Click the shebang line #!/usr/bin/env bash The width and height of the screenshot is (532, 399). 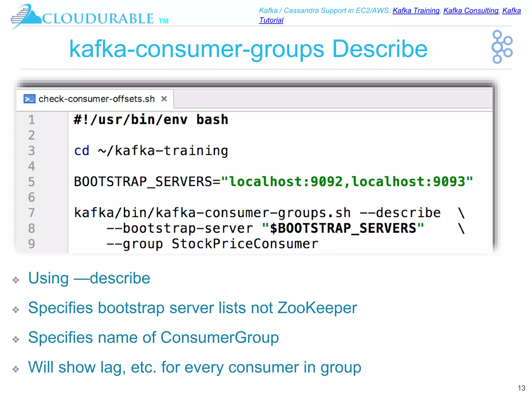click(151, 120)
